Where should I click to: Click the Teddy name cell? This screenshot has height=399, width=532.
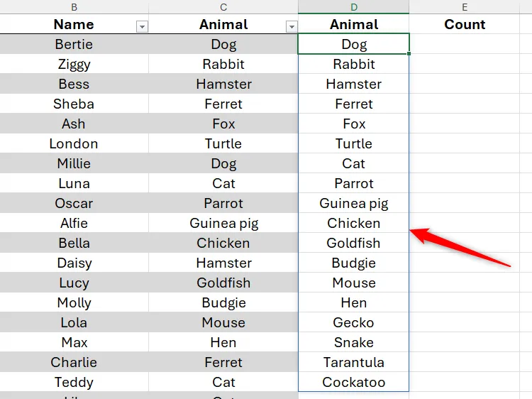[74, 382]
